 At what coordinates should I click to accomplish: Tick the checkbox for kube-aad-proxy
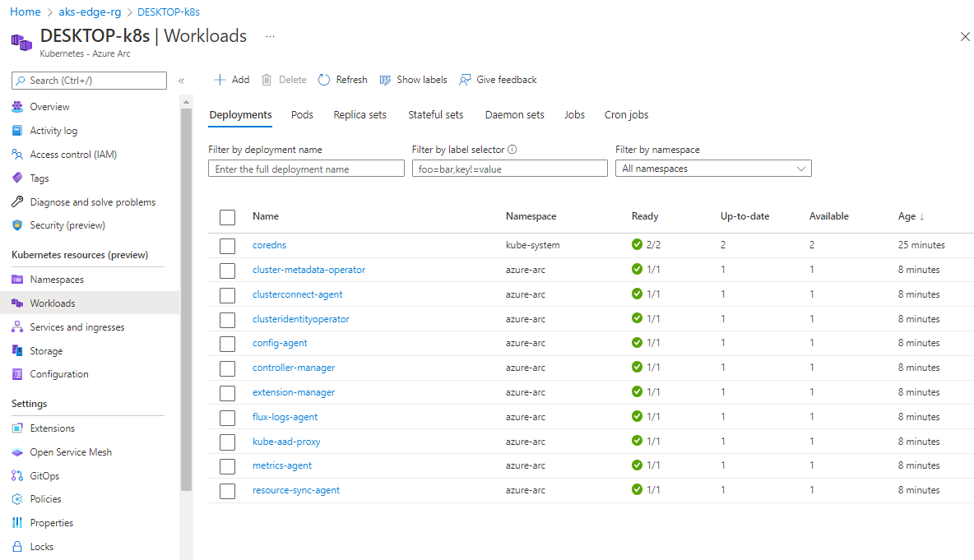click(x=228, y=442)
